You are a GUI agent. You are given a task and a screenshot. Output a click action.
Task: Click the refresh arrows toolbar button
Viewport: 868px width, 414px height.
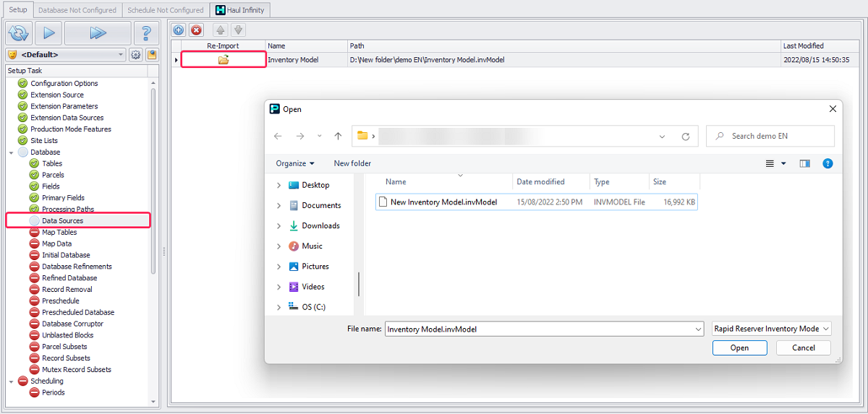point(18,33)
